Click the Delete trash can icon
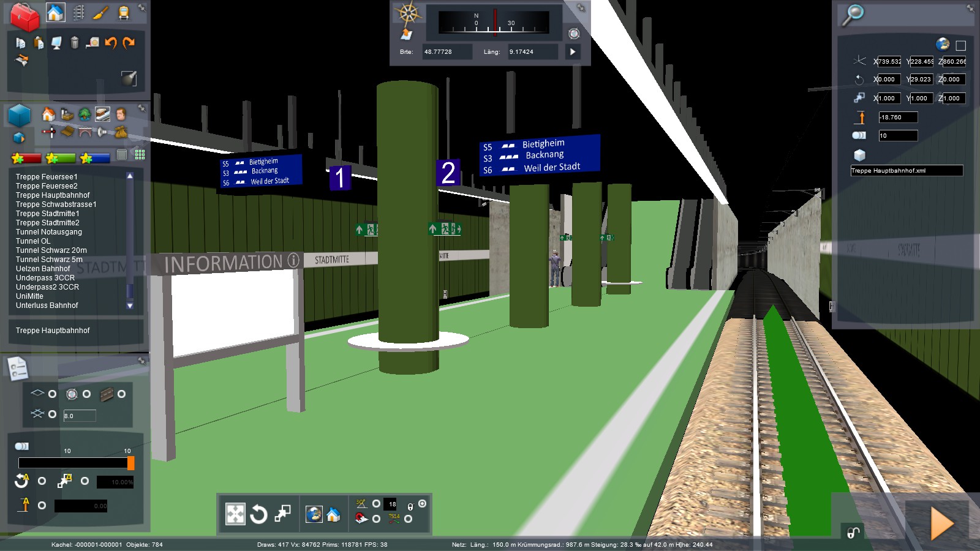The image size is (980, 551). pos(75,42)
